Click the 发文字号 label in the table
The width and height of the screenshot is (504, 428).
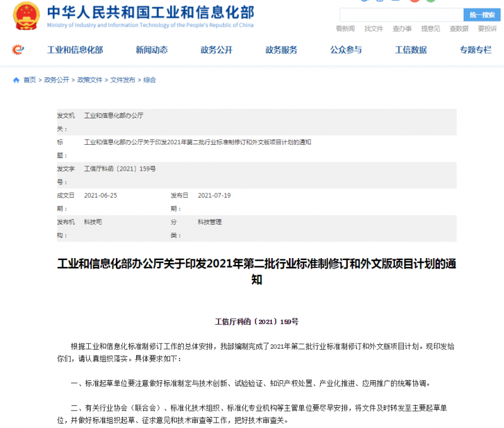pyautogui.click(x=66, y=176)
